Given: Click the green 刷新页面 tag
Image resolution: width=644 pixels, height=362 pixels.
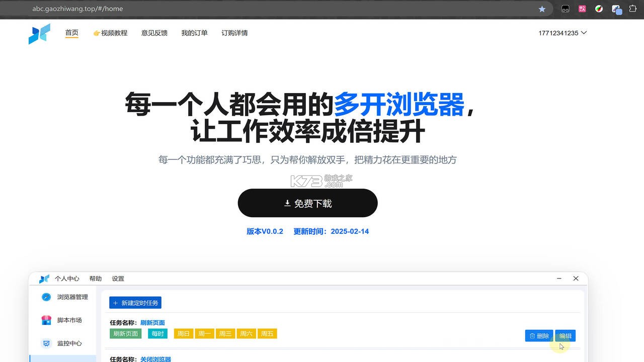Looking at the screenshot, I should (x=126, y=334).
